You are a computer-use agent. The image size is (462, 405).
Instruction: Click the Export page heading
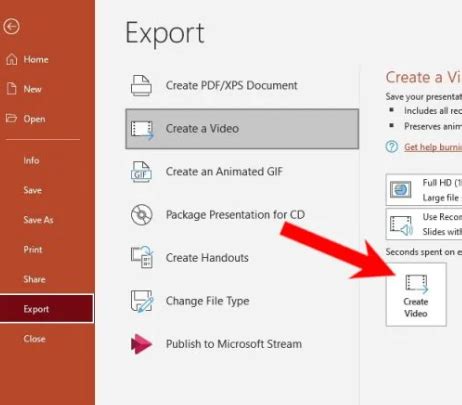pos(165,34)
